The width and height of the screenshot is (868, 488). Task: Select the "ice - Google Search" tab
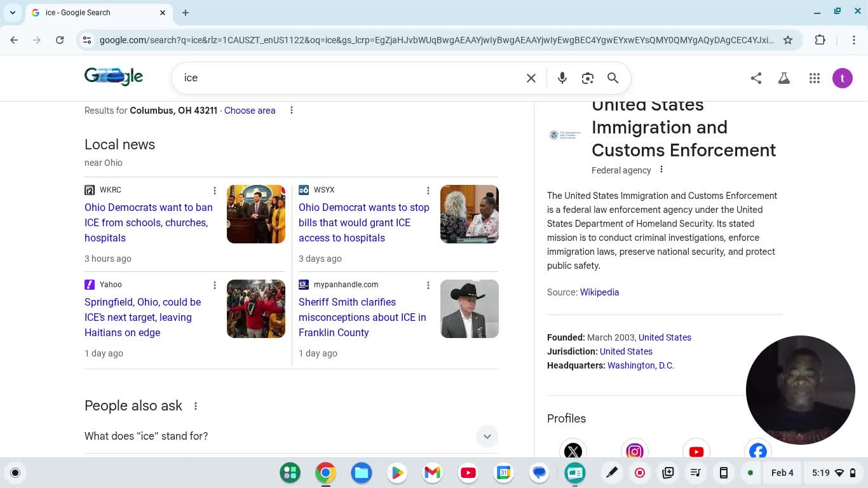click(x=95, y=13)
